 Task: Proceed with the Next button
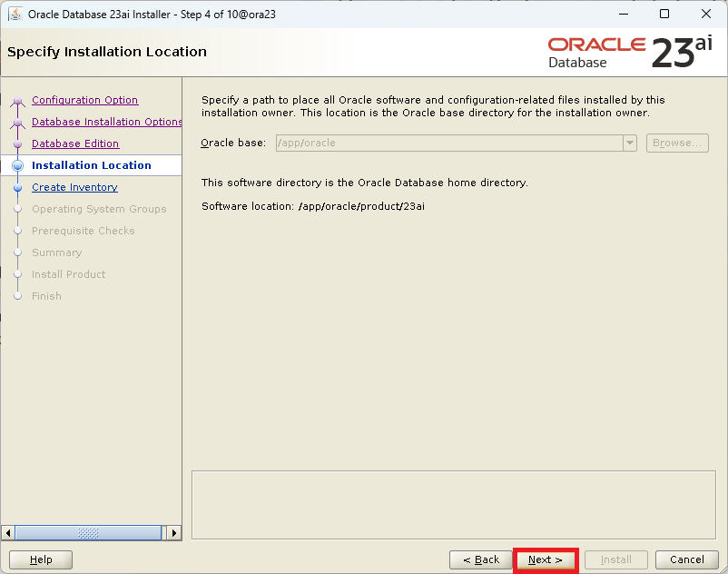click(x=546, y=559)
